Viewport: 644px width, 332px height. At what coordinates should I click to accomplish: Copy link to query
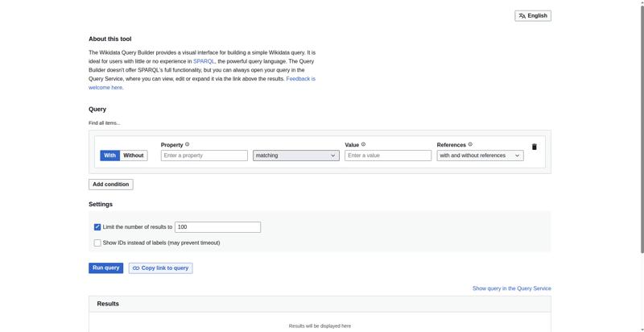[160, 268]
